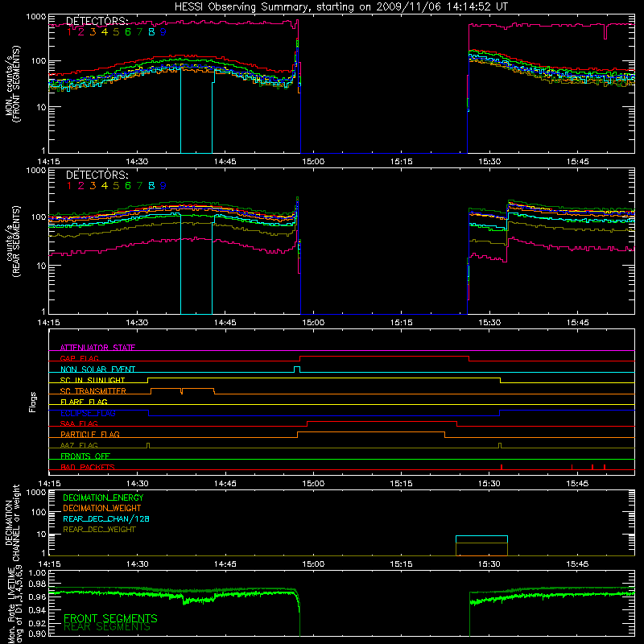This screenshot has height=644, width=644.
Task: Select orange detector 3 in front segments legend
Action: (x=93, y=31)
